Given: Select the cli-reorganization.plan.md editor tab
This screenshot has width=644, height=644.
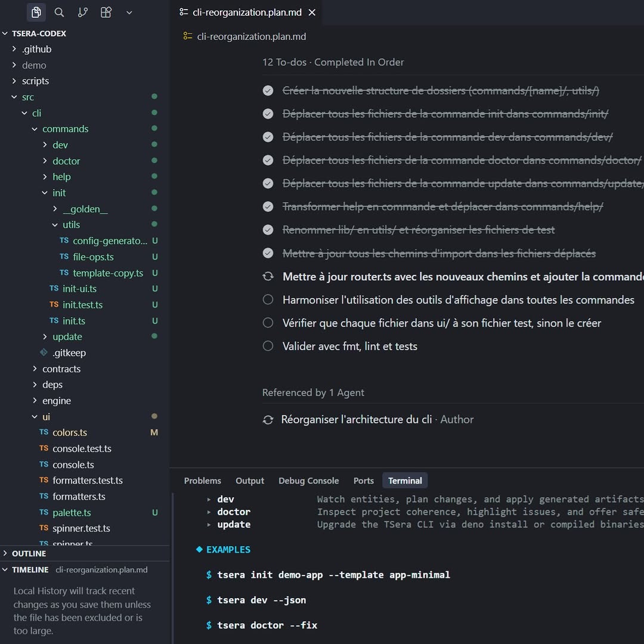Looking at the screenshot, I should (247, 13).
